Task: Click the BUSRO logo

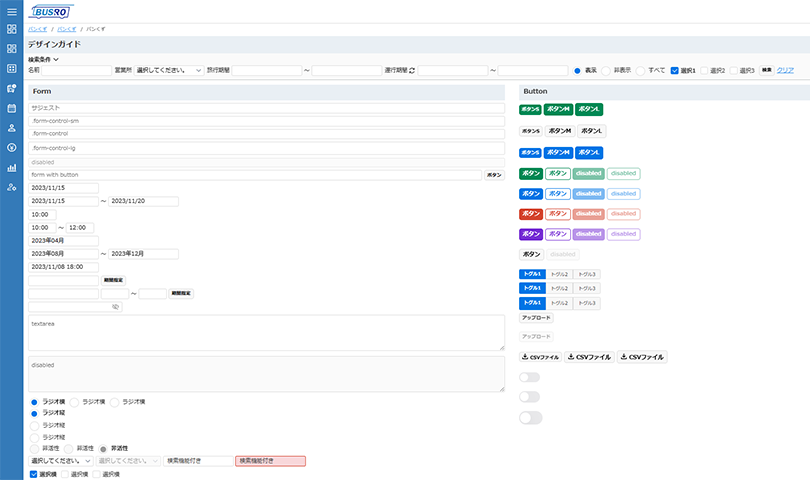Action: click(x=52, y=12)
